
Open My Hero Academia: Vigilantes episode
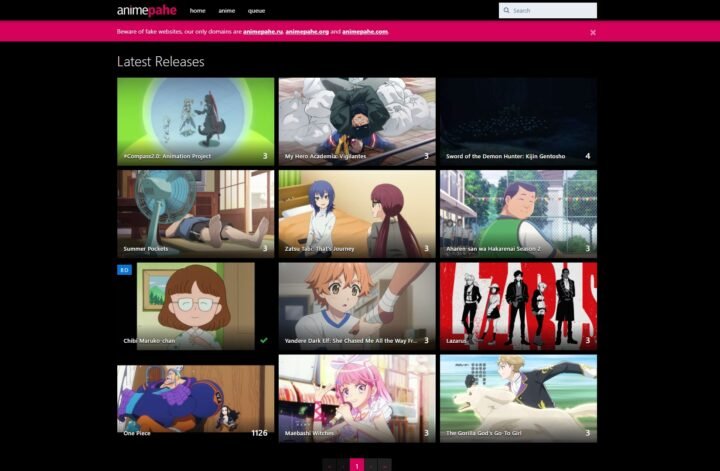tap(357, 121)
